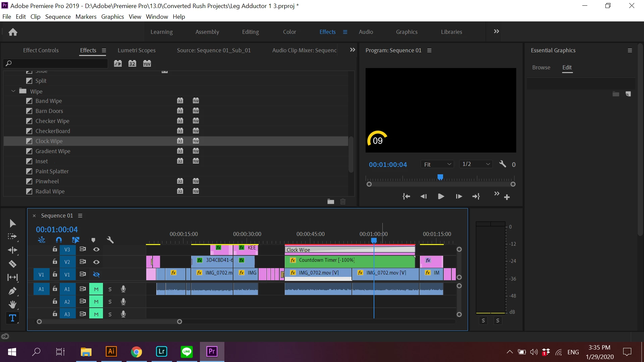644x362 pixels.
Task: Create new layer in Essential Graphics
Action: click(x=628, y=94)
